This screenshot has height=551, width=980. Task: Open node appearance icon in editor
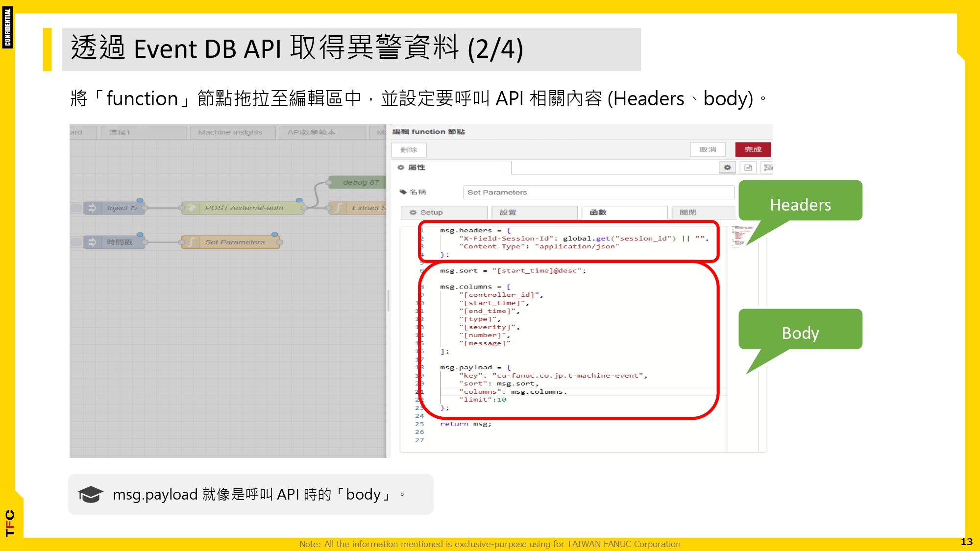coord(767,168)
